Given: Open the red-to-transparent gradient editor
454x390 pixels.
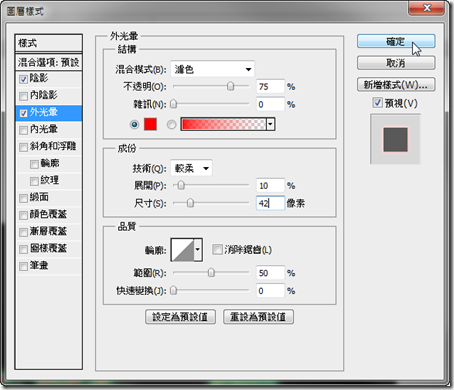Looking at the screenshot, I should click(224, 124).
